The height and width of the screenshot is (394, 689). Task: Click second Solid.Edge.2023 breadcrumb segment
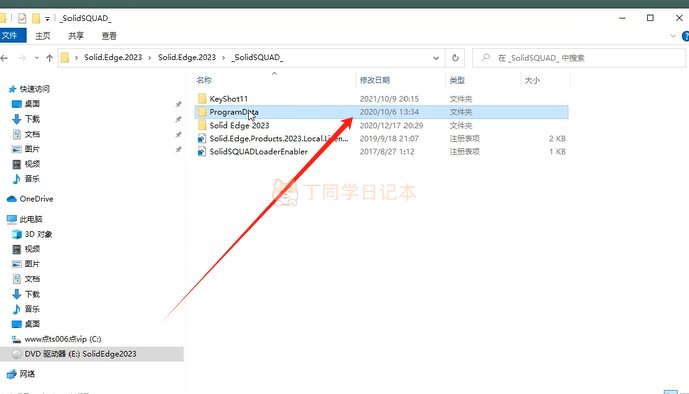(187, 58)
